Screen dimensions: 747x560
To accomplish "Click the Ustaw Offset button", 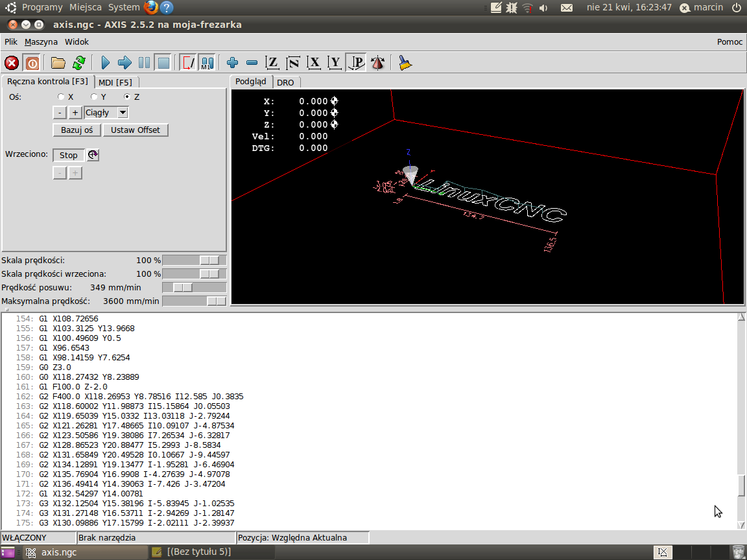I will (136, 130).
